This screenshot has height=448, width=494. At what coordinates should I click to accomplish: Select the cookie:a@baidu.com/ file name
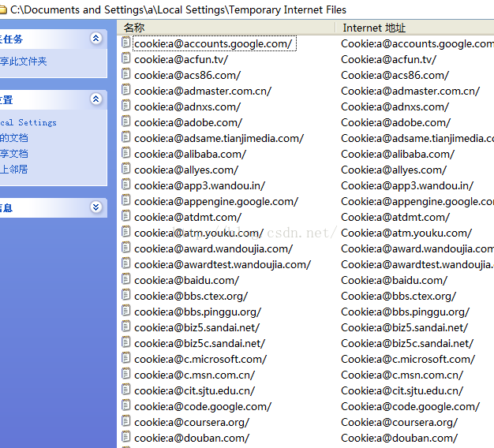pos(187,280)
